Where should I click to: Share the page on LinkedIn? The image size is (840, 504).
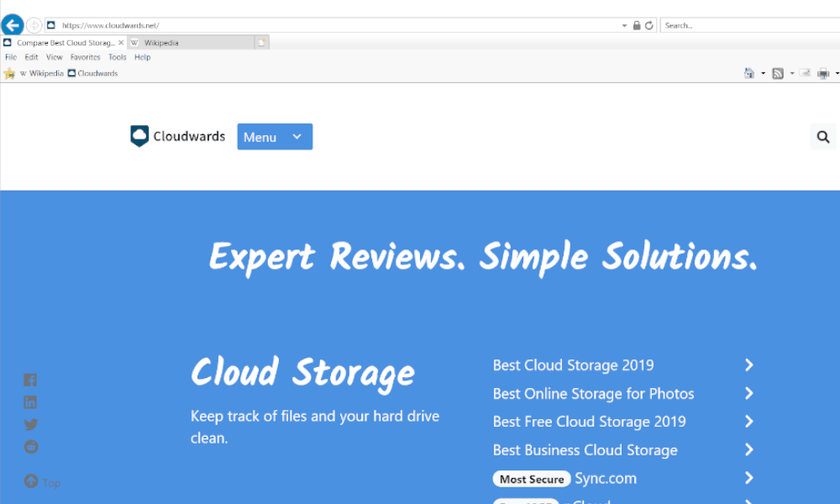(30, 402)
